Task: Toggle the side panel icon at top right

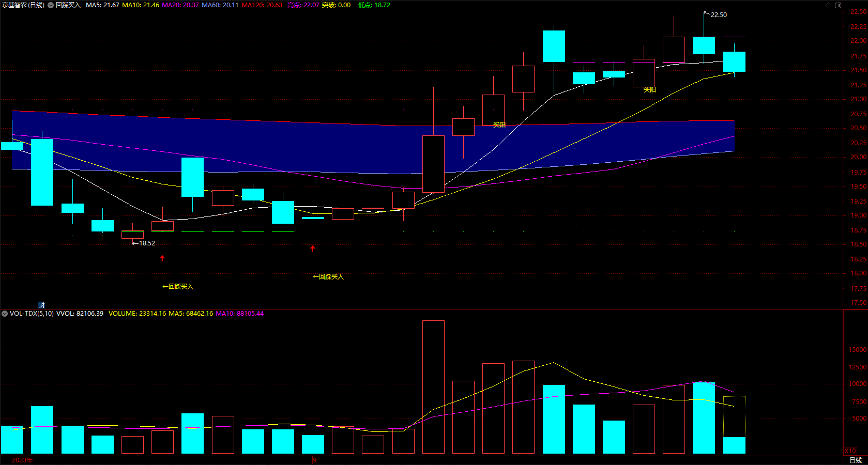Action: point(838,5)
